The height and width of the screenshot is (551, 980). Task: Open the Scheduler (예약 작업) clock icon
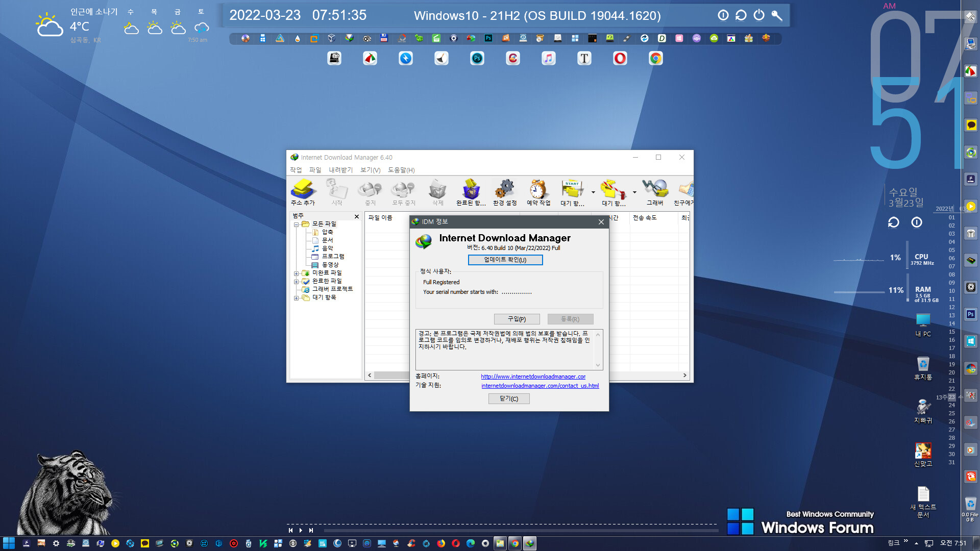click(538, 192)
